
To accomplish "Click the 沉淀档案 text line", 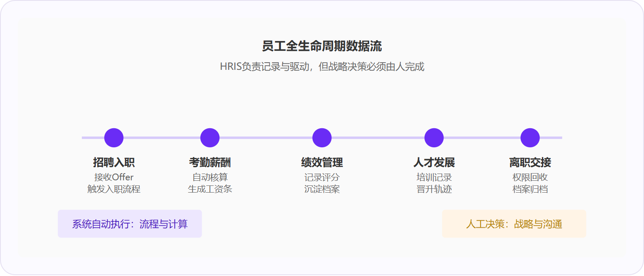I will pos(322,189).
